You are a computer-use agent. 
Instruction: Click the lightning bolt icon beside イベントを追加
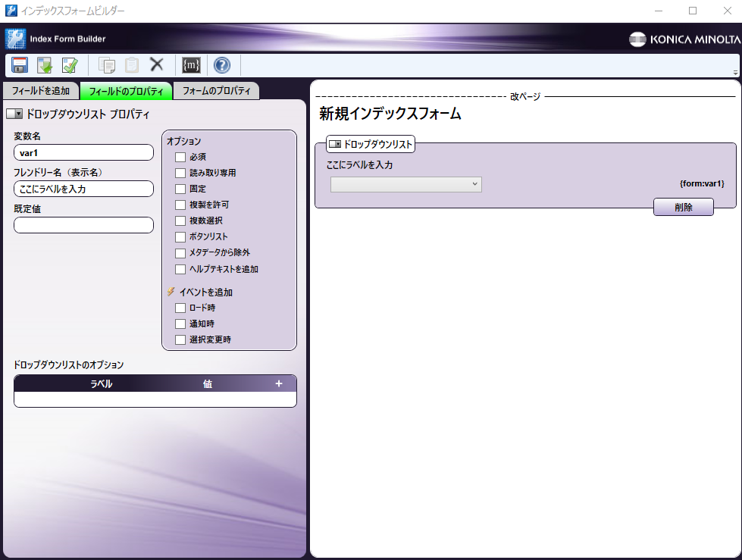171,292
